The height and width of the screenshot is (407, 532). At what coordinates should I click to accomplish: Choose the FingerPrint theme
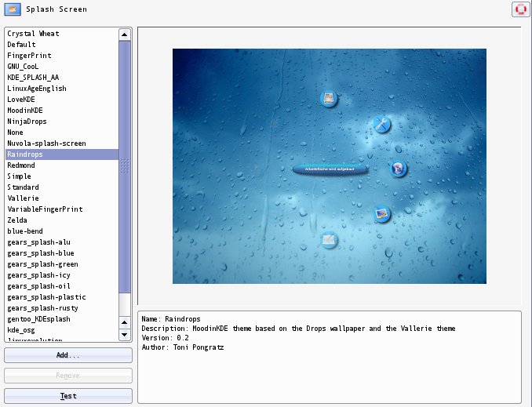coord(62,55)
